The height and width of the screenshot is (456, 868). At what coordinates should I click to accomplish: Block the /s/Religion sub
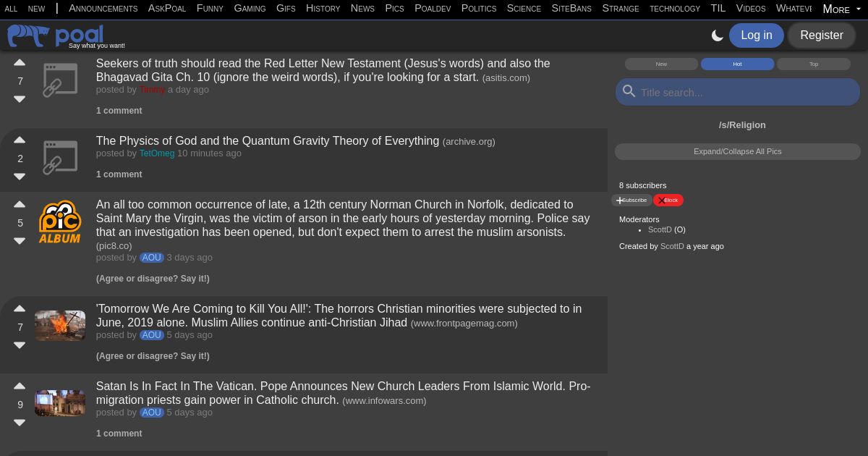tap(668, 200)
